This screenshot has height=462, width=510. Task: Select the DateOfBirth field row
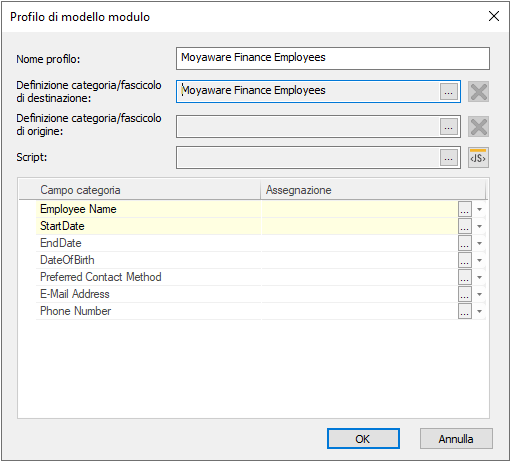(261, 260)
